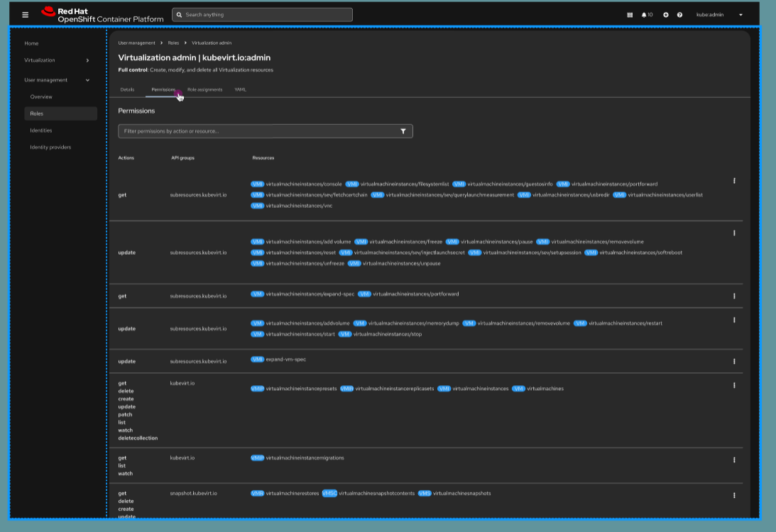
Task: Switch to the YAML tab
Action: (241, 90)
